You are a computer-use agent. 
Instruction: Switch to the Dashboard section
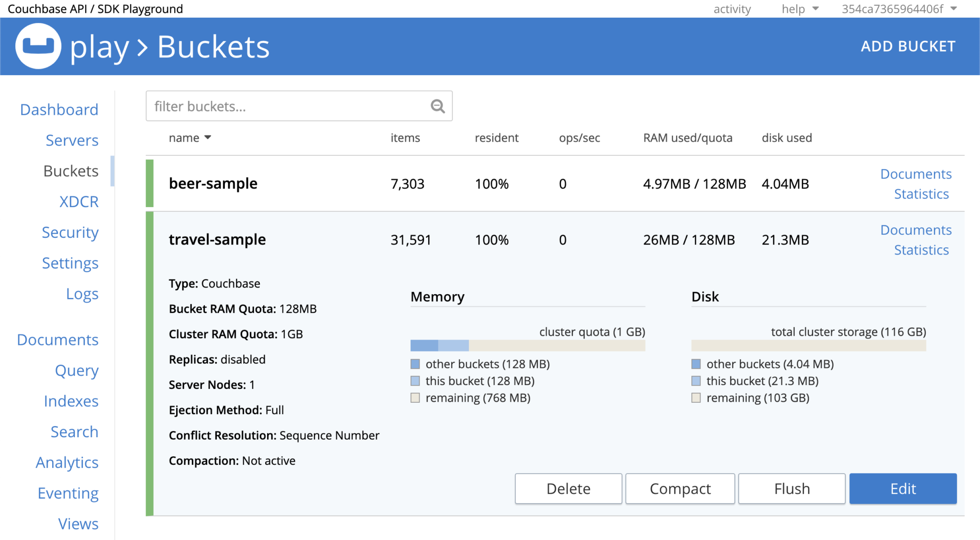59,109
